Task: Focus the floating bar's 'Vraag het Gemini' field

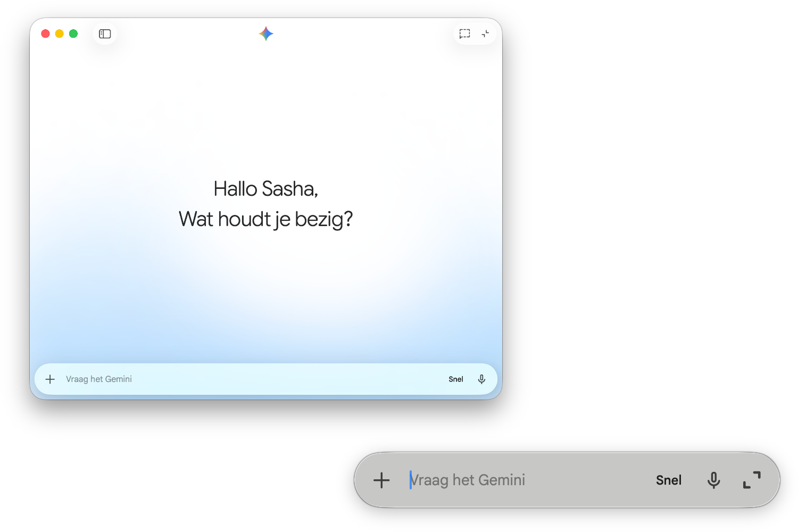Action: point(532,480)
